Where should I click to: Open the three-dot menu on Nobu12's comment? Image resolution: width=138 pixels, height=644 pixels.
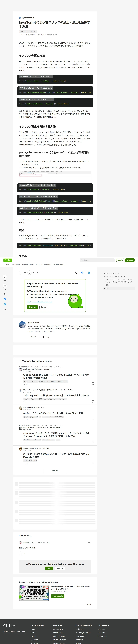coord(89,542)
